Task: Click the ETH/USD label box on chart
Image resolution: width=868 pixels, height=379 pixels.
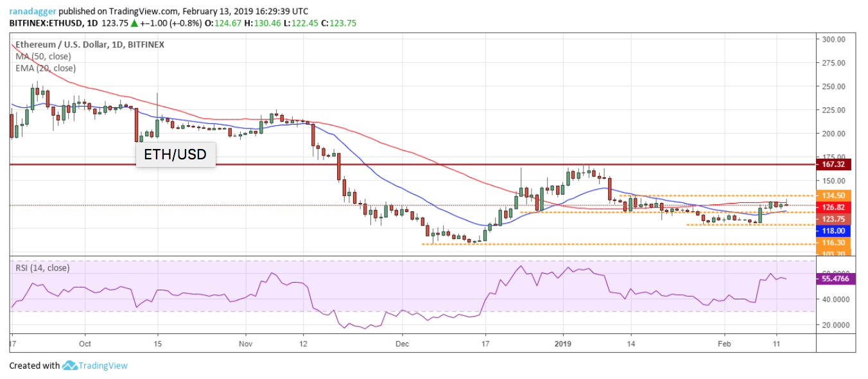Action: coord(176,155)
